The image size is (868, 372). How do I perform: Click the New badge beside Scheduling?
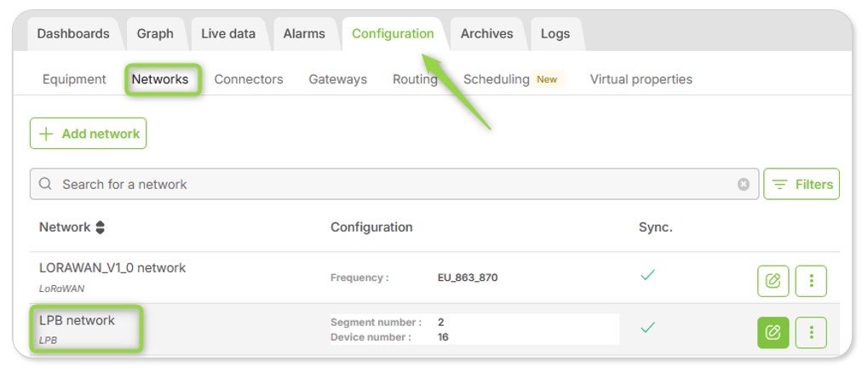click(x=547, y=79)
